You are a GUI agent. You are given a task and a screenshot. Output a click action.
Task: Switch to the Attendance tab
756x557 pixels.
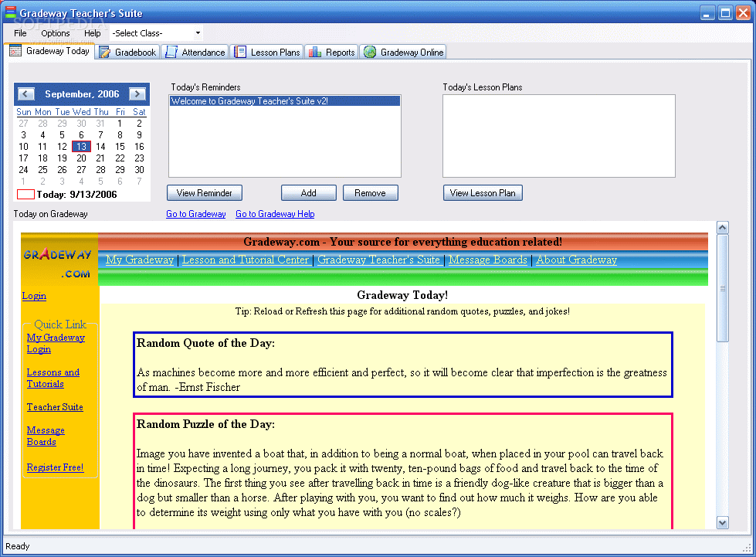tap(195, 52)
